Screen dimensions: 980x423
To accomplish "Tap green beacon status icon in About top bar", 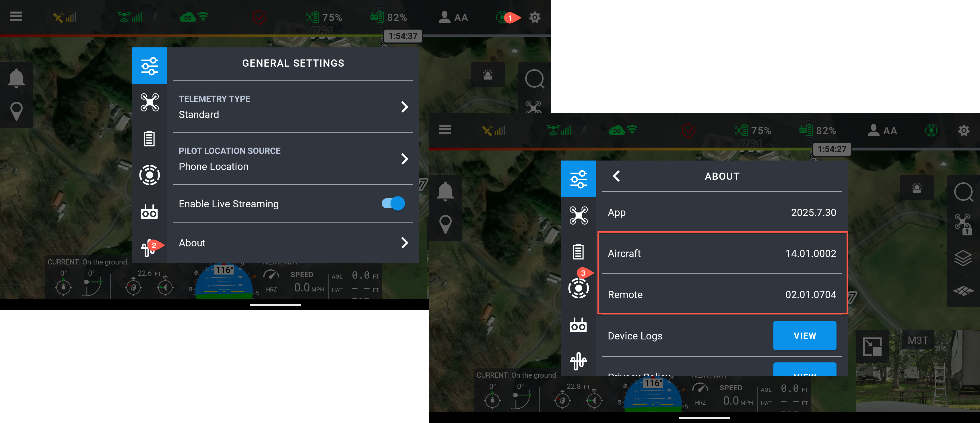I will click(931, 131).
